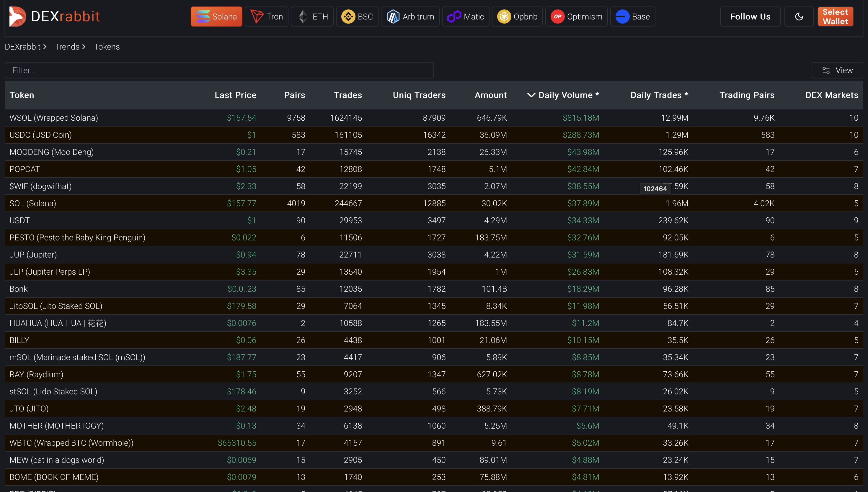Select the Matic polygon icon
Viewport: 868px width, 492px height.
coord(454,17)
